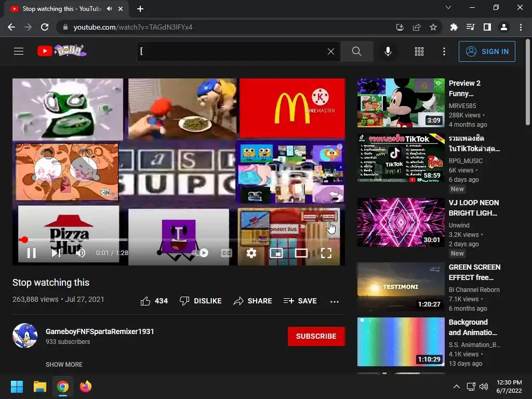Viewport: 532px width, 399px height.
Task: Reload the page
Action: [45, 27]
